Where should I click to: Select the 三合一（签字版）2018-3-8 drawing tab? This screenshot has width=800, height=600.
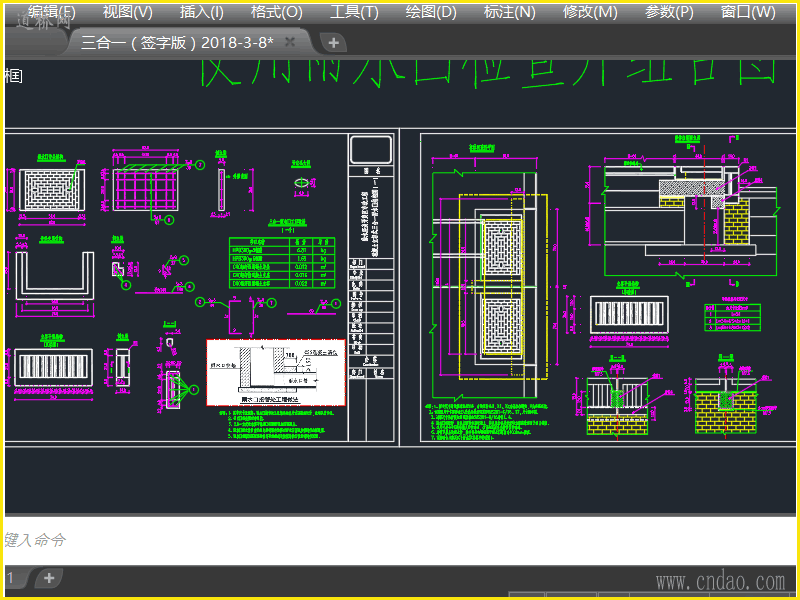pyautogui.click(x=177, y=42)
